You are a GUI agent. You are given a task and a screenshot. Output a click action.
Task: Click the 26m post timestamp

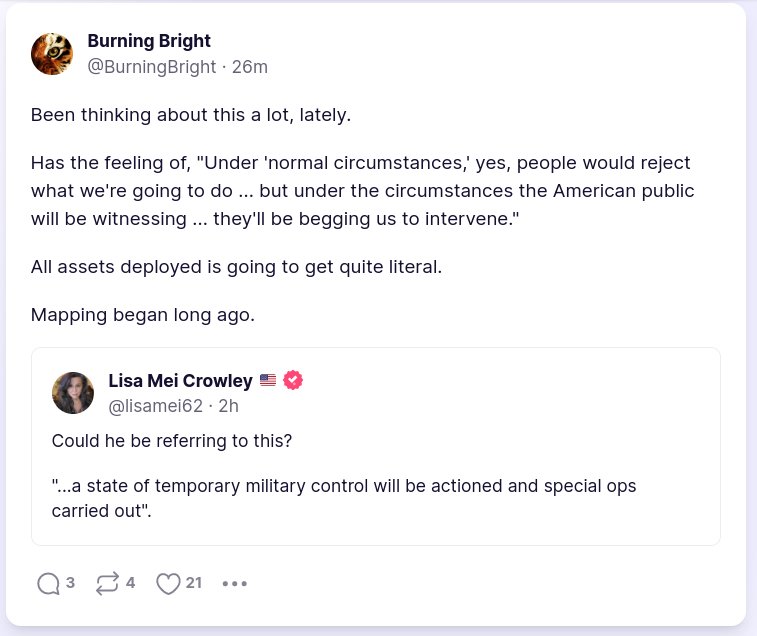[250, 67]
